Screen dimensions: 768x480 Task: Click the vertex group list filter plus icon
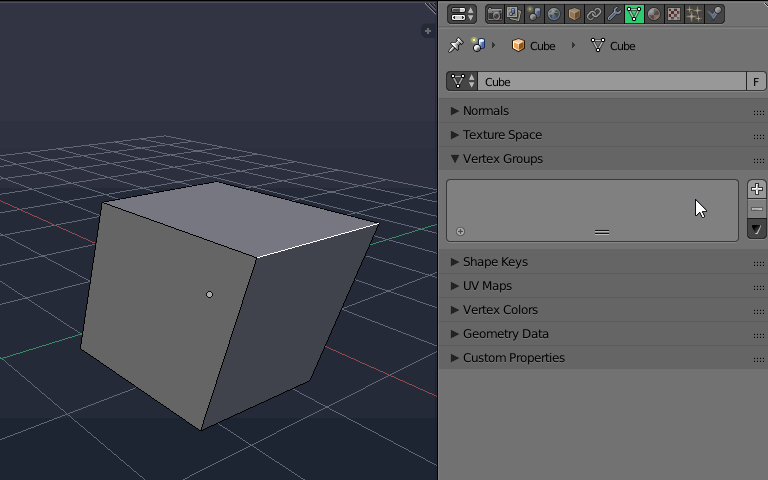[460, 232]
